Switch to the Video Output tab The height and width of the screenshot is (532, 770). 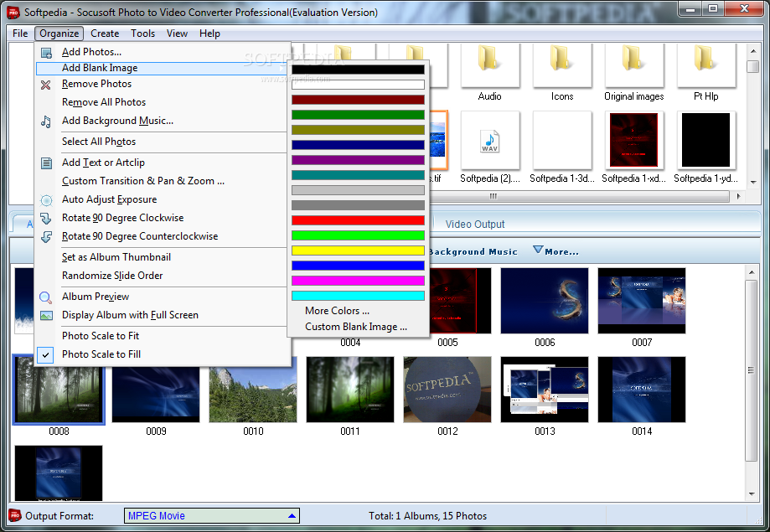475,225
